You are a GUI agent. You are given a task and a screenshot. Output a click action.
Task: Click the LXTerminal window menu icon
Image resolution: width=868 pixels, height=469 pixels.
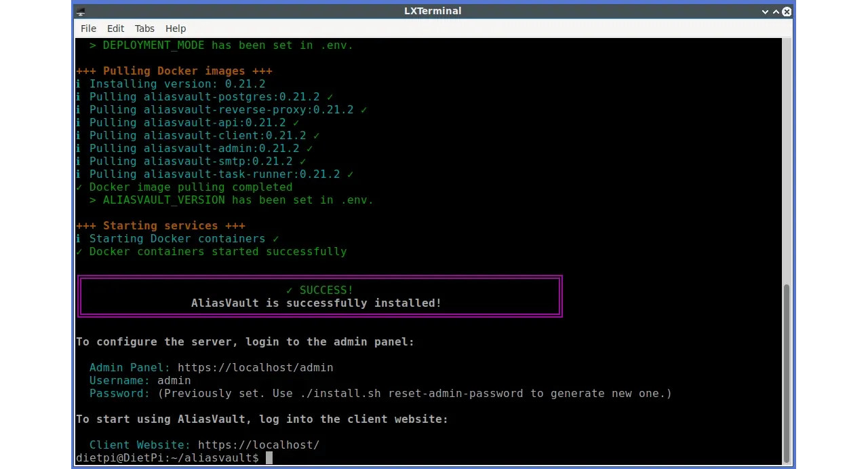[81, 12]
